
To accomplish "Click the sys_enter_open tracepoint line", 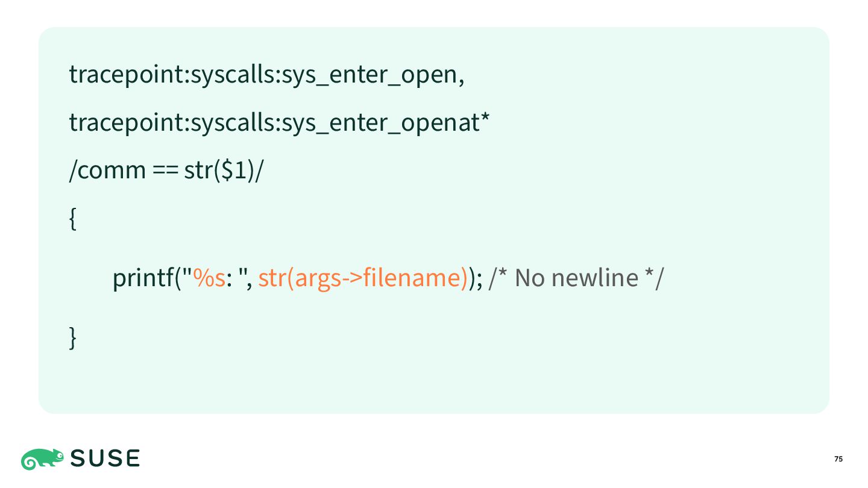I will pyautogui.click(x=267, y=75).
